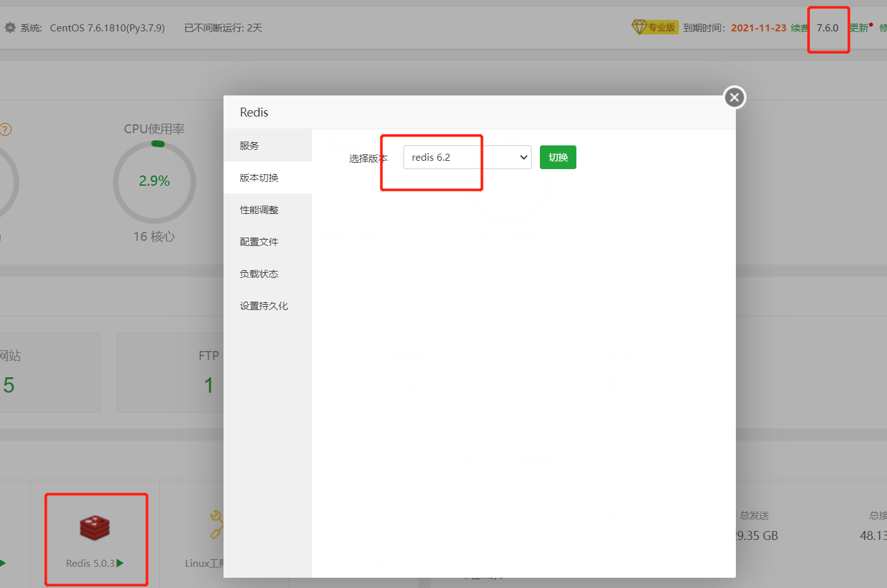Click the 总发送 traffic label
The image size is (887, 588).
point(754,515)
